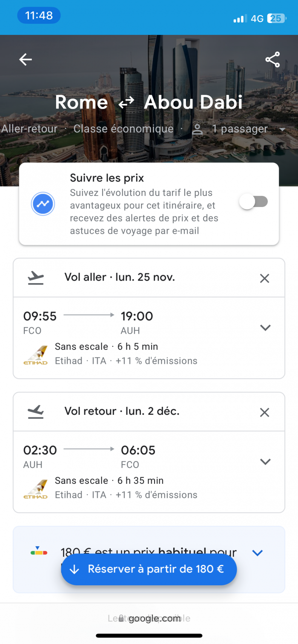
Task: Select the Classe économique option
Action: point(123,129)
